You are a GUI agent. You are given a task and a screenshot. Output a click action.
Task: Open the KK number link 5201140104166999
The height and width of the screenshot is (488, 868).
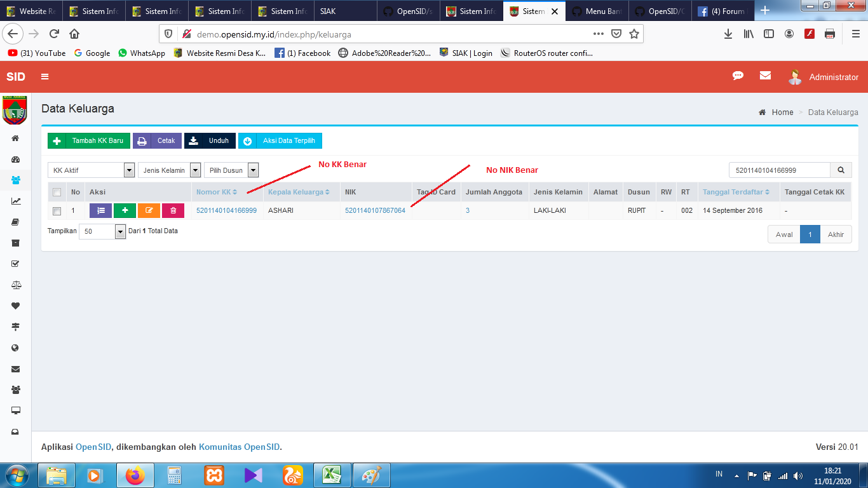226,210
